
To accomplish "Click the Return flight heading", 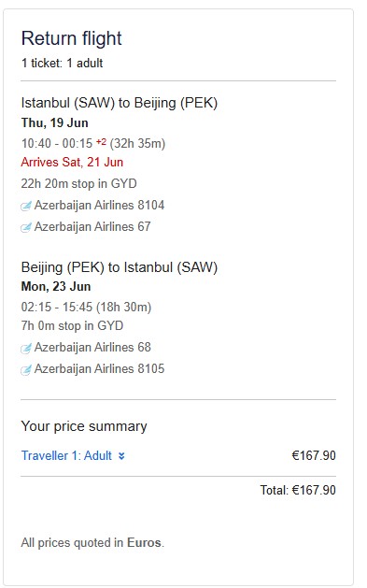I will click(x=72, y=38).
